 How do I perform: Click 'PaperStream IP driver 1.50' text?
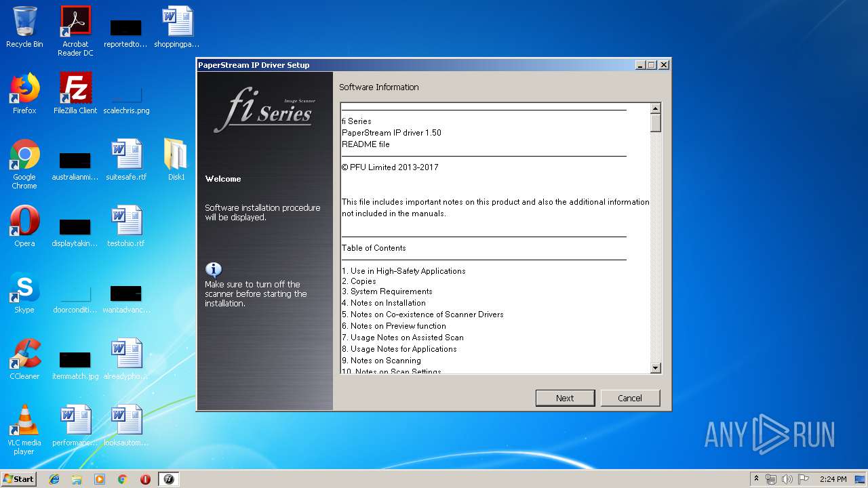(x=391, y=133)
